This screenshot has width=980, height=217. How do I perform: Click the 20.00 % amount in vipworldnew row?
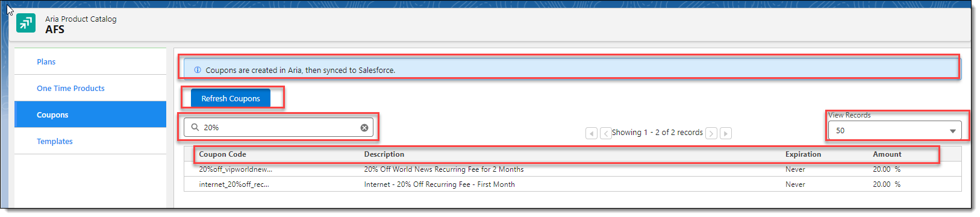click(x=887, y=169)
